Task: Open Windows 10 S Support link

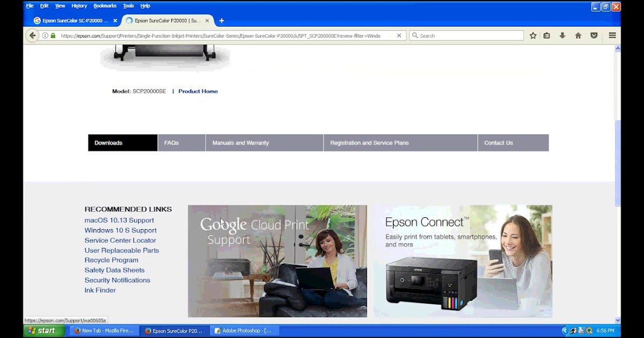Action: pos(121,230)
